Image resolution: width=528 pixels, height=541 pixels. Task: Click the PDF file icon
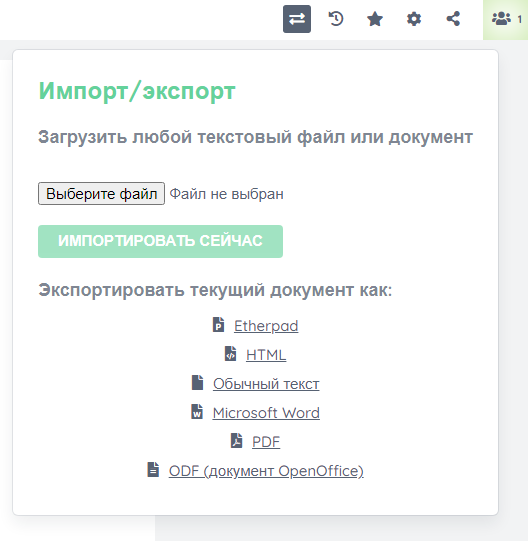pyautogui.click(x=236, y=441)
